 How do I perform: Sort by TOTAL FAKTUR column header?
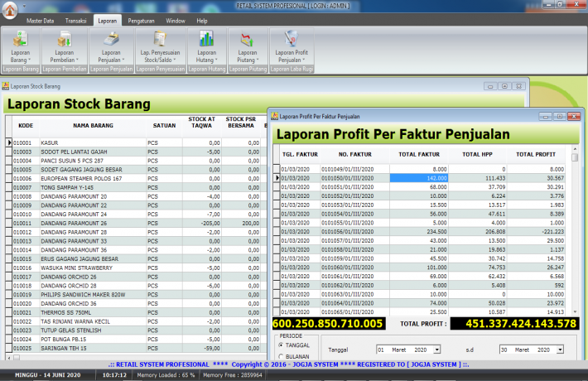(419, 155)
